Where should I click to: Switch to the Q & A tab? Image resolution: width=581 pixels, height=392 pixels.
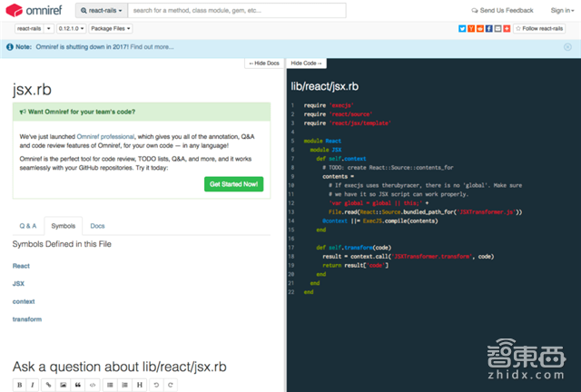pos(28,225)
